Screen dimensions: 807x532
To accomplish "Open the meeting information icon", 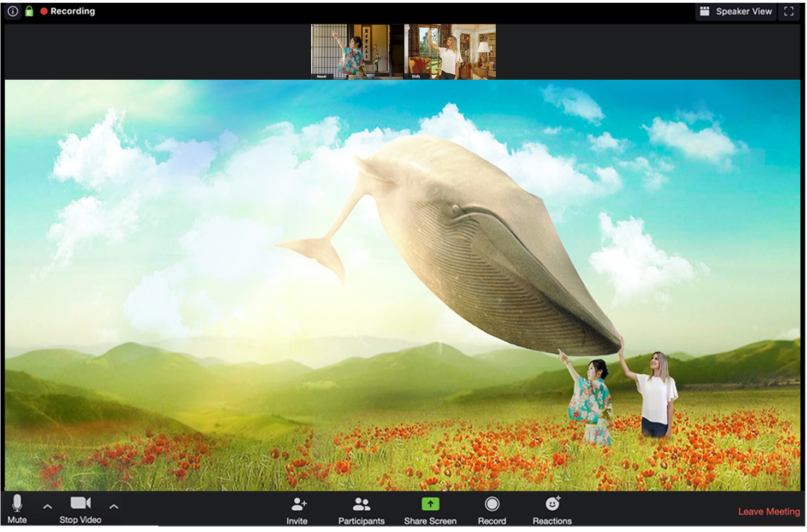I will (x=13, y=11).
